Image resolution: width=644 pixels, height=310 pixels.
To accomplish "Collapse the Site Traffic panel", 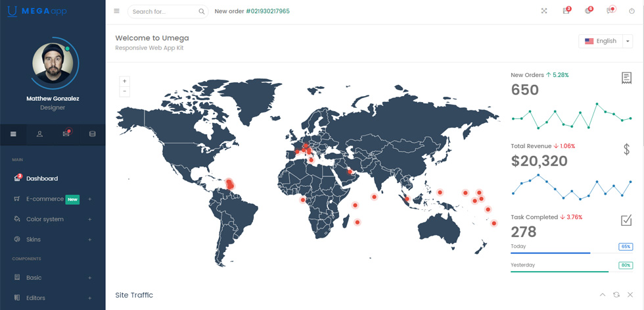I will point(603,295).
